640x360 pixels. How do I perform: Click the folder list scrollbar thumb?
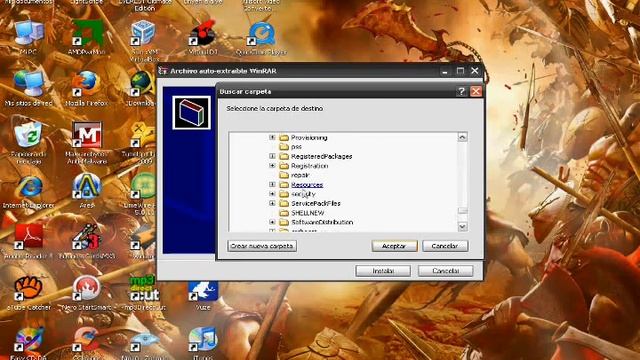(462, 211)
